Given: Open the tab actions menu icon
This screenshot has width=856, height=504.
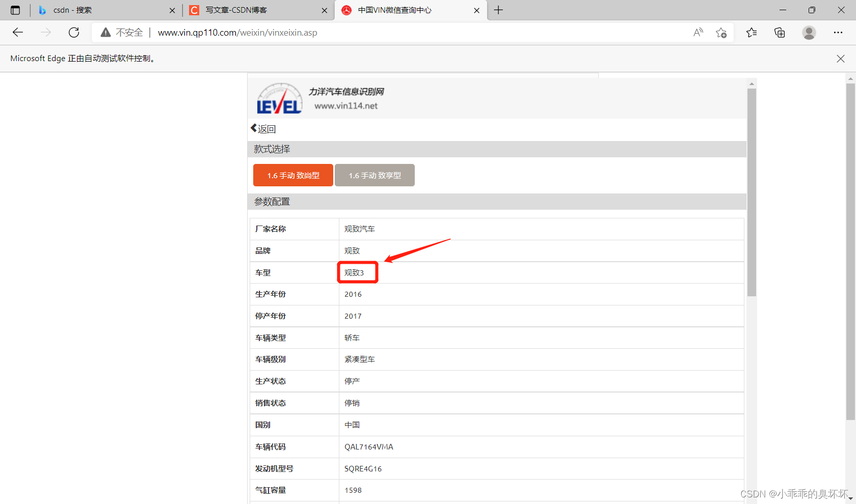Looking at the screenshot, I should tap(15, 10).
